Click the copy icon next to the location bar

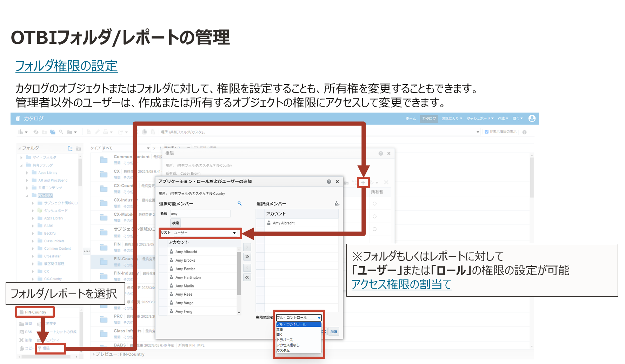tap(145, 132)
